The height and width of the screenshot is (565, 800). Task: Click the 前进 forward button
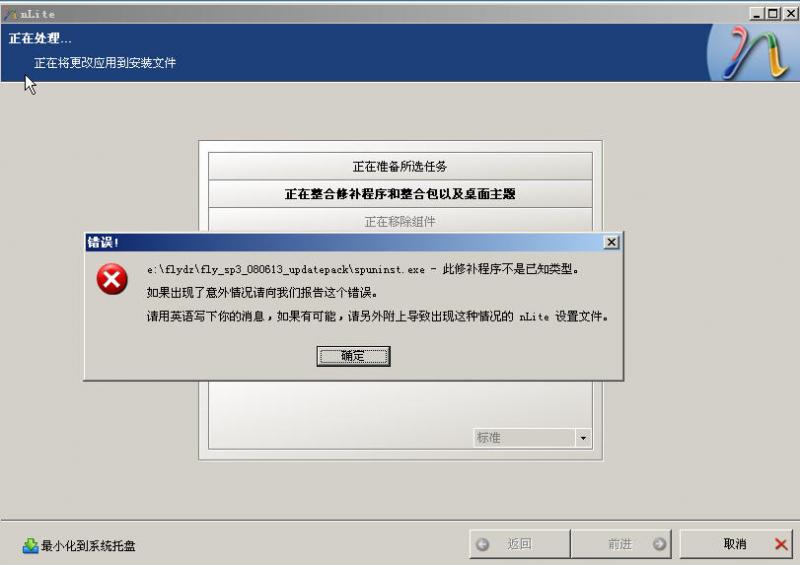621,544
